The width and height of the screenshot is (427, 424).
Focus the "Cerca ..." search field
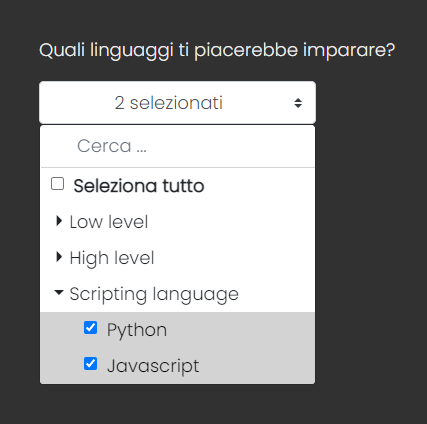(x=177, y=146)
